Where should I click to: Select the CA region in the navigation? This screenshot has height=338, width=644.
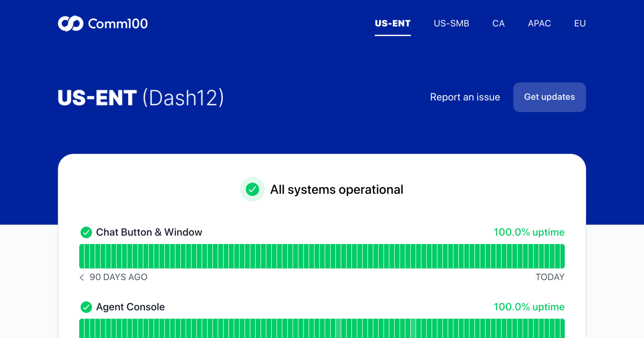point(499,24)
